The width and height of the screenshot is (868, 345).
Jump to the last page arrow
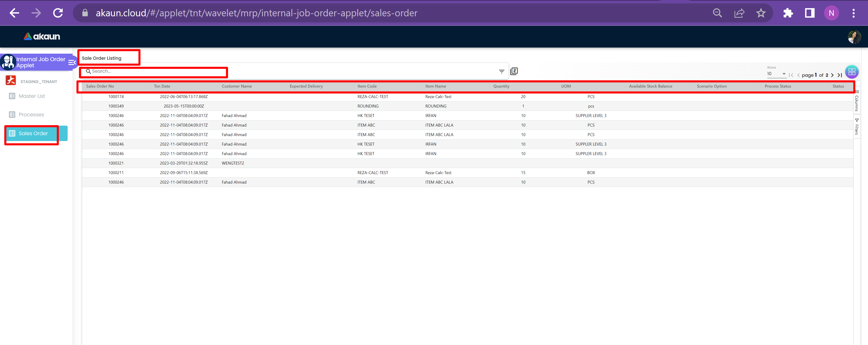[x=840, y=75]
